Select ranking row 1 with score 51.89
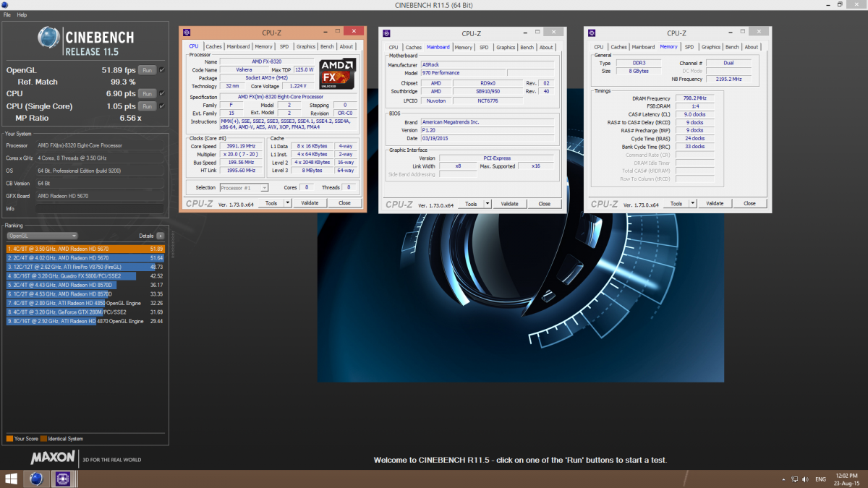The height and width of the screenshot is (488, 868). pyautogui.click(x=85, y=249)
